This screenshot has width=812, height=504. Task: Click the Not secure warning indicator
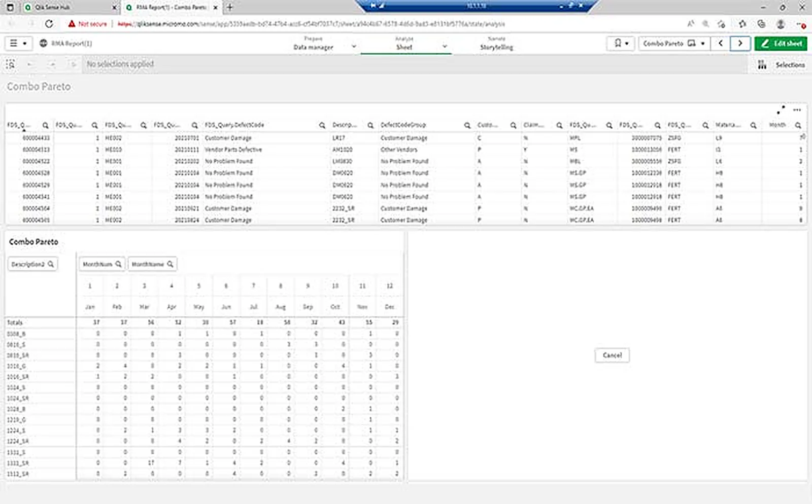coord(88,24)
